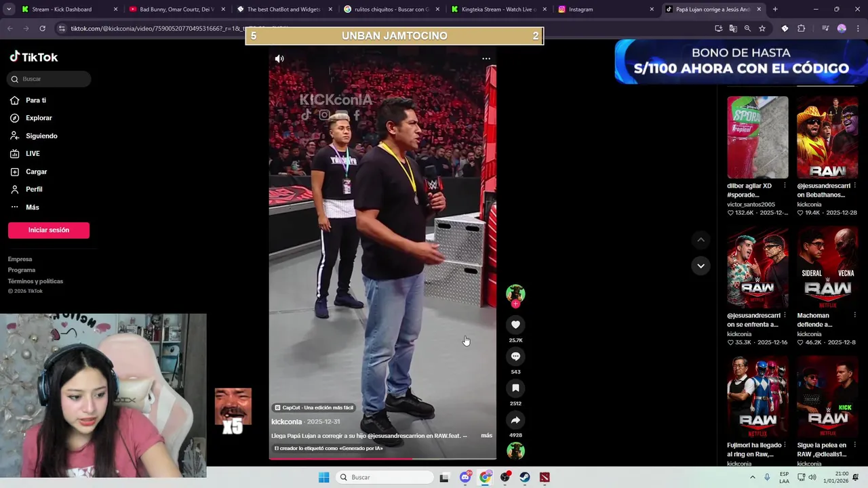Open Dota 2 from the taskbar

pos(545,477)
